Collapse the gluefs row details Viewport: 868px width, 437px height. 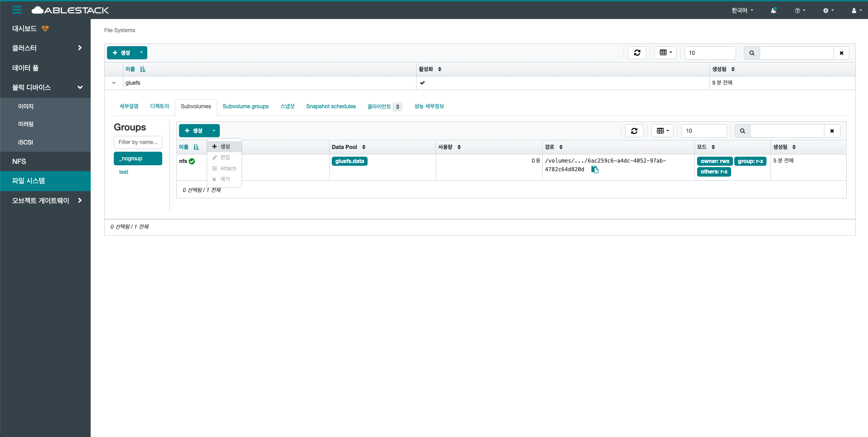tap(114, 83)
